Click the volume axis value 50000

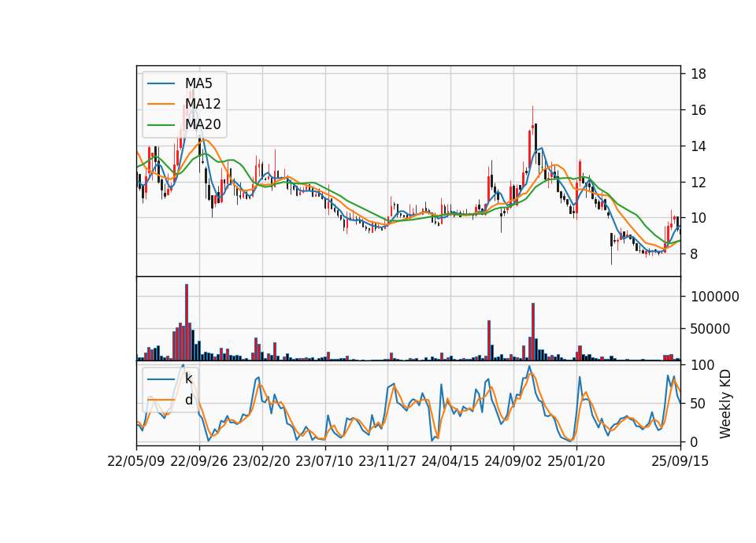[x=710, y=329]
